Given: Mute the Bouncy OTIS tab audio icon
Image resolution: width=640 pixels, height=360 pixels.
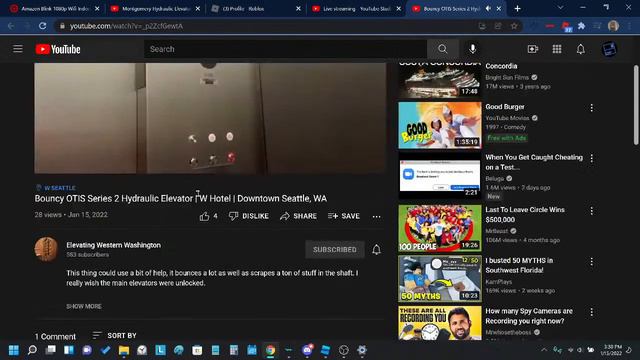Looking at the screenshot, I should click(488, 9).
